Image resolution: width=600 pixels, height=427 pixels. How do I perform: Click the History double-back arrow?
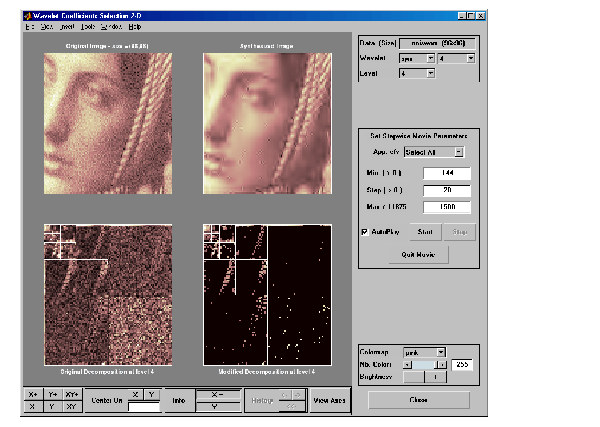click(x=292, y=406)
